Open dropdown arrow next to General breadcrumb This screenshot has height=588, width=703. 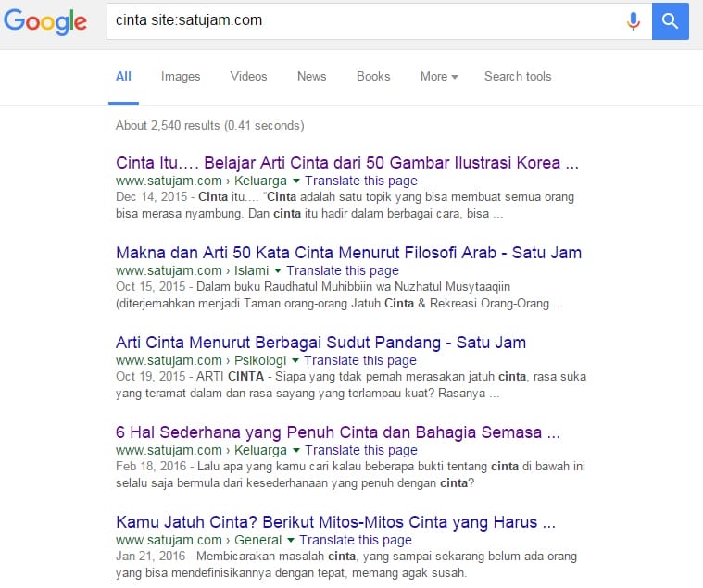(x=290, y=541)
